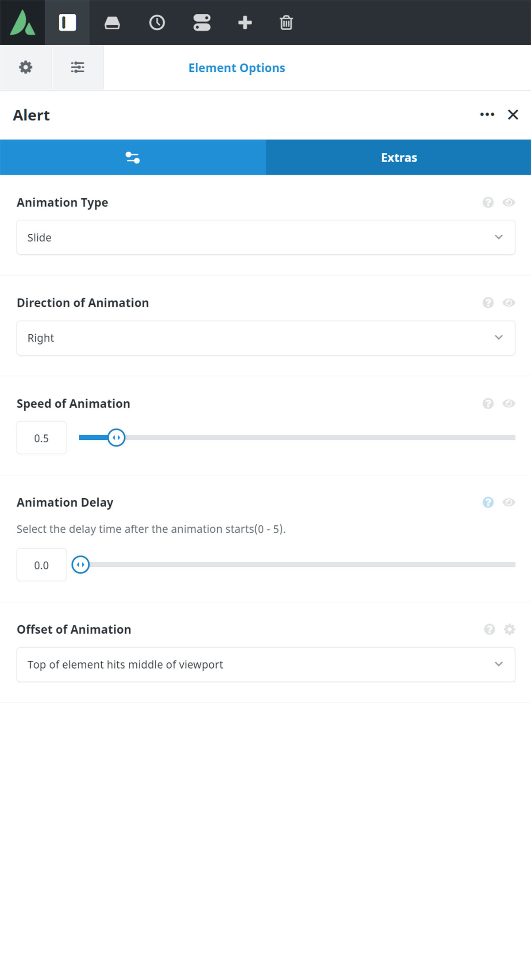531x980 pixels.
Task: Click the layout toggles toolbar icon
Action: coord(202,23)
